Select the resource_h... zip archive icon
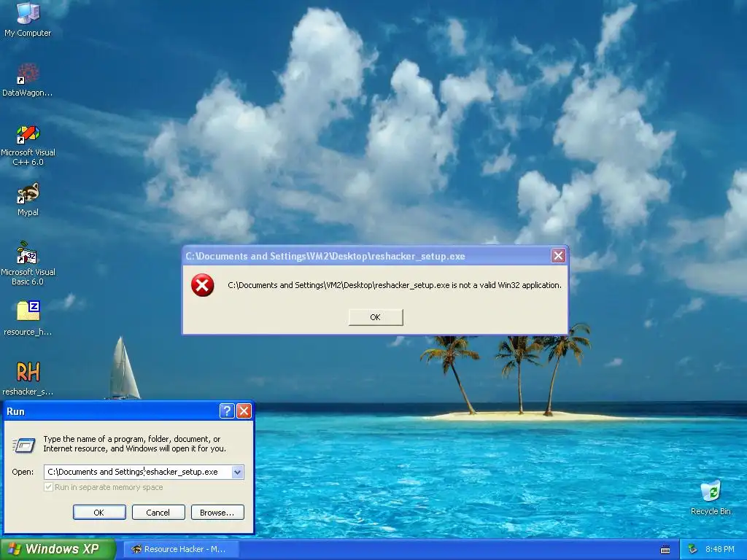This screenshot has height=560, width=747. (x=28, y=318)
